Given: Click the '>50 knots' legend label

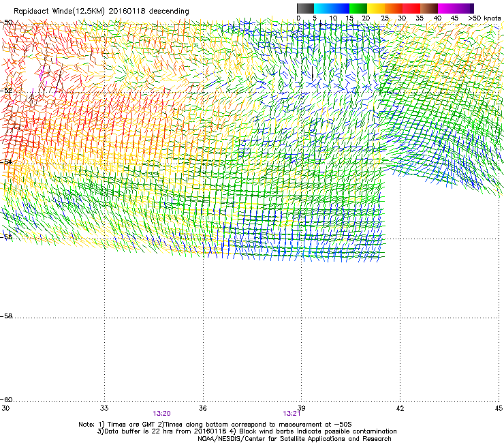Looking at the screenshot, I should (x=484, y=18).
